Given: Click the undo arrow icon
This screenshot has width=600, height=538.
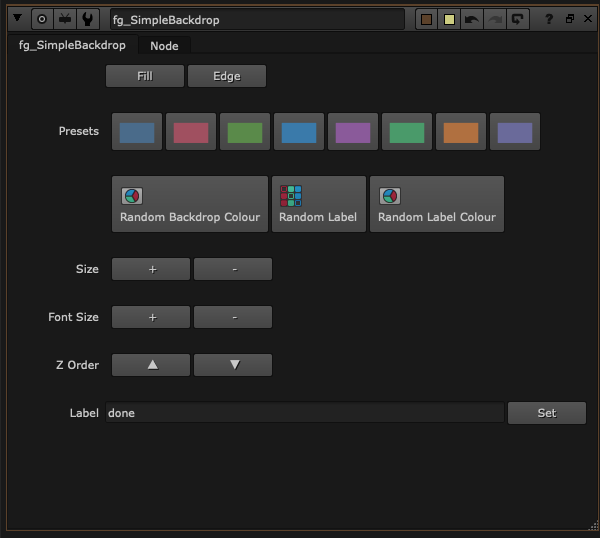Looking at the screenshot, I should click(472, 19).
